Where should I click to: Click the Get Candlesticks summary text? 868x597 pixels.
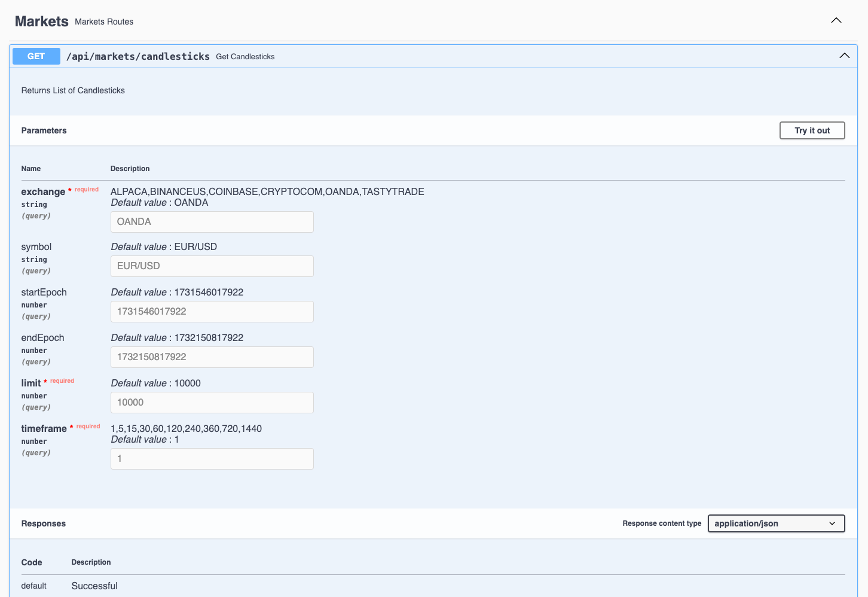click(x=245, y=57)
